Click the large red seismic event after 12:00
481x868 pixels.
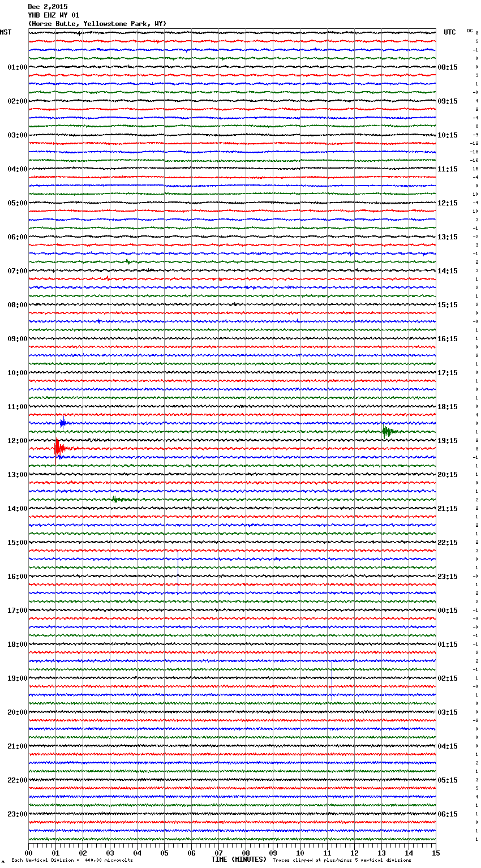pyautogui.click(x=58, y=449)
